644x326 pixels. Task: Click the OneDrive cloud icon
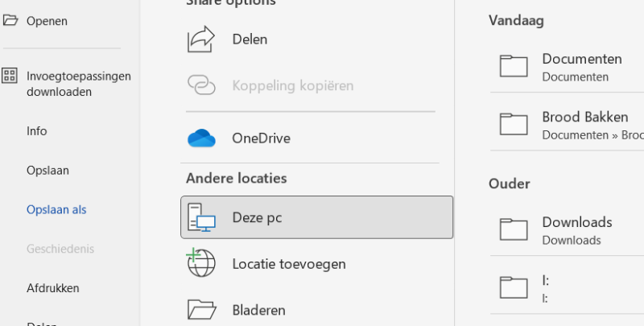click(x=201, y=138)
